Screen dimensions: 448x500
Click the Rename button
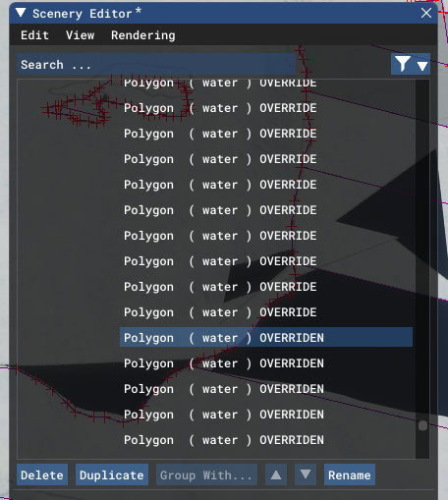(x=350, y=474)
